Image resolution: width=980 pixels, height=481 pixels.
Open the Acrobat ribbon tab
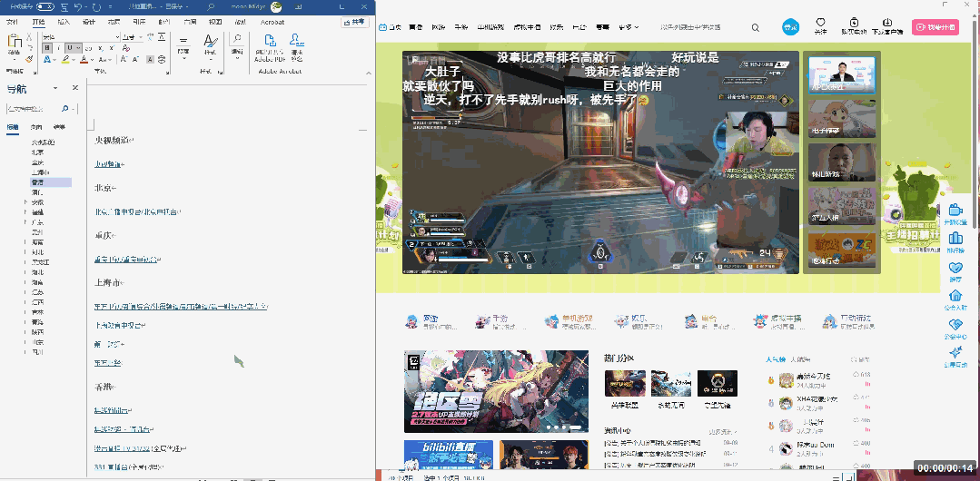[x=272, y=23]
